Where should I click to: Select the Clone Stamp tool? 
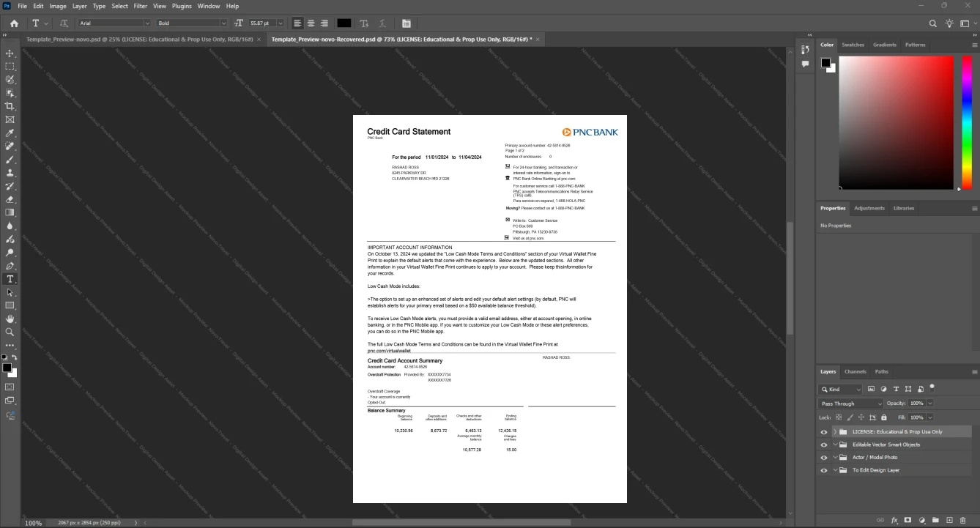[x=10, y=173]
